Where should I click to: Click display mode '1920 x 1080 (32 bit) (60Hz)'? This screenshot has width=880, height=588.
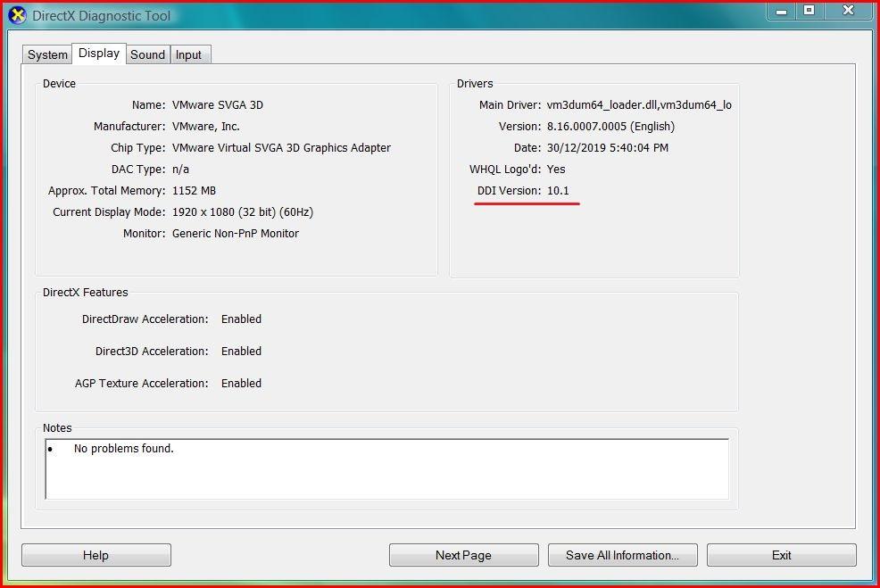click(x=243, y=212)
